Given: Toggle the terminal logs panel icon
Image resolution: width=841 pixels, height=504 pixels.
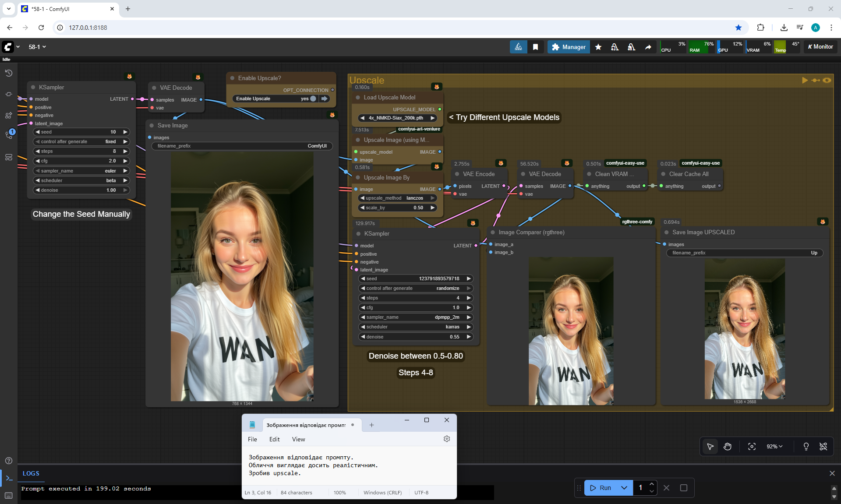Looking at the screenshot, I should [x=9, y=478].
